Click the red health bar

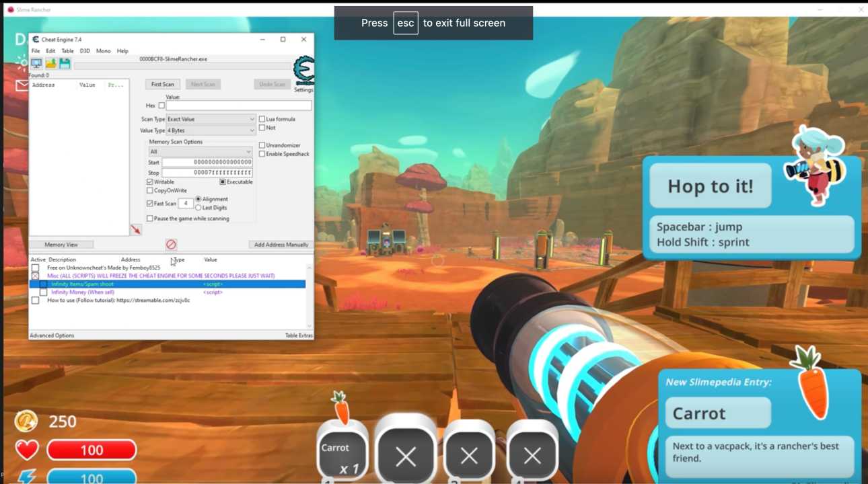tap(92, 450)
